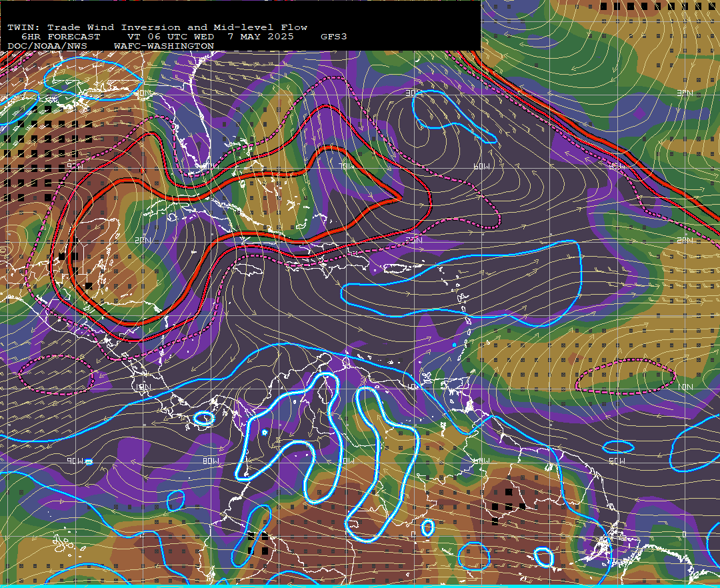Click the 'WAFC-WASHINGTON' label
The height and width of the screenshot is (588, 720).
(x=163, y=47)
